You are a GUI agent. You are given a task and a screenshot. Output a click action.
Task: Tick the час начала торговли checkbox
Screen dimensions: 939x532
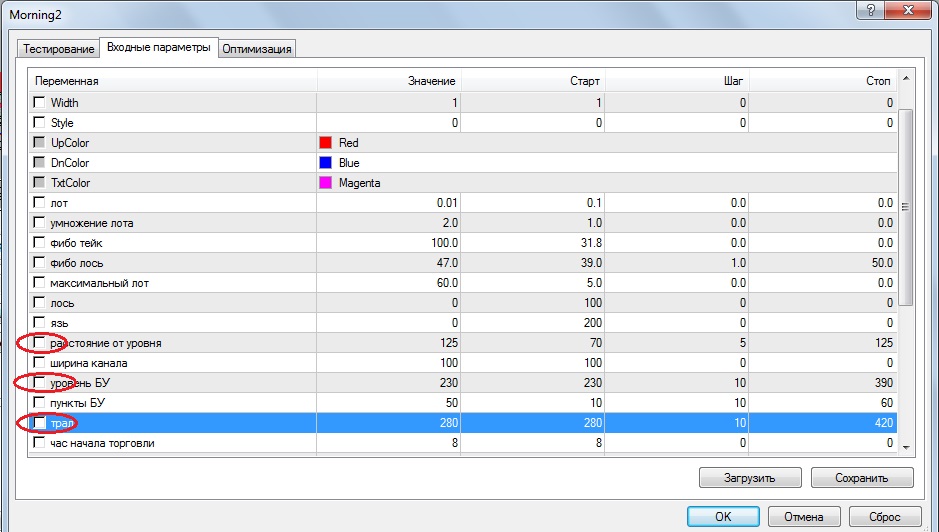click(40, 443)
